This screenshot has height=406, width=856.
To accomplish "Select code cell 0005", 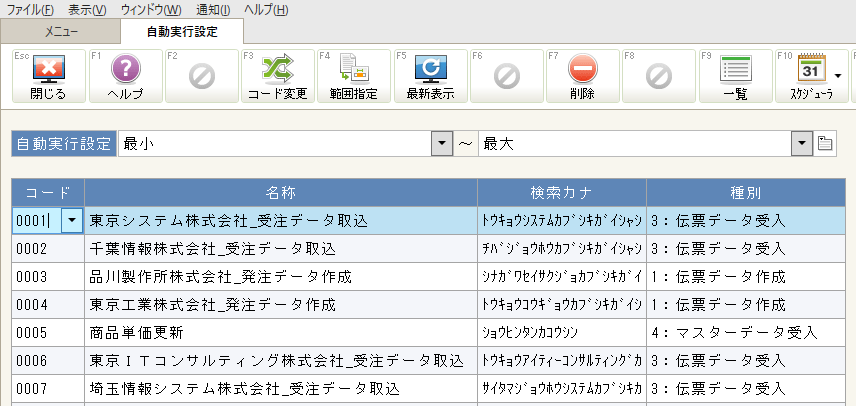I will point(48,332).
